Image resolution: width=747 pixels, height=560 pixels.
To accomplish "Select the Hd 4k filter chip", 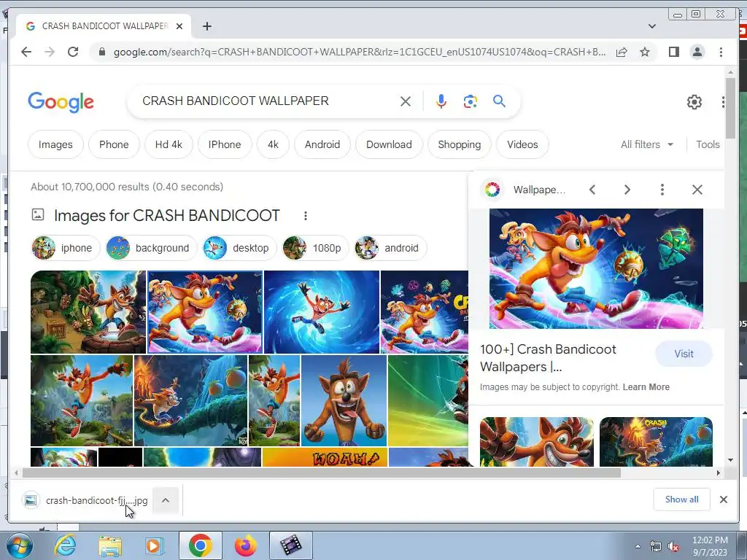I will tap(169, 144).
